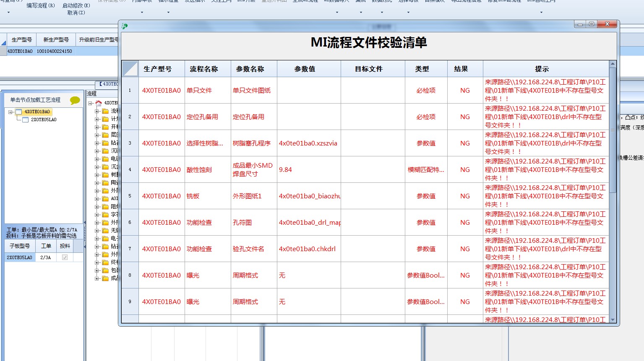The width and height of the screenshot is (644, 361).
Task: Select row header number 1 in checklist
Action: [x=130, y=90]
